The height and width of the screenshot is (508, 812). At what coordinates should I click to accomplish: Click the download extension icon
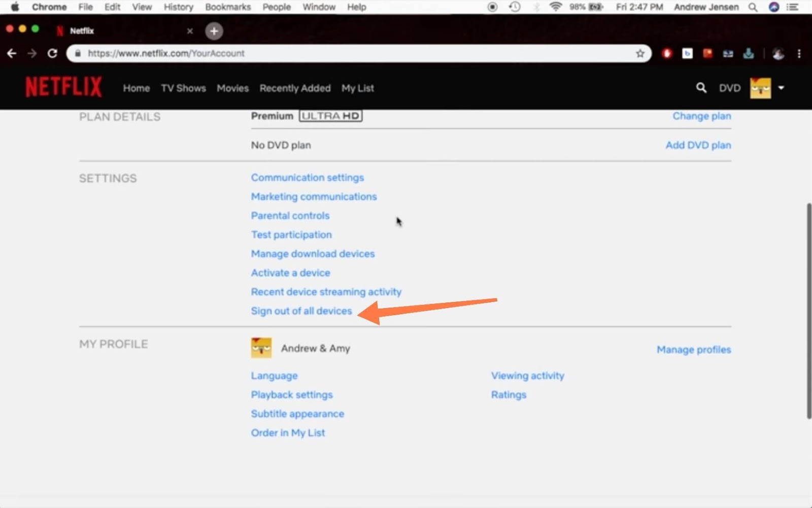(749, 53)
